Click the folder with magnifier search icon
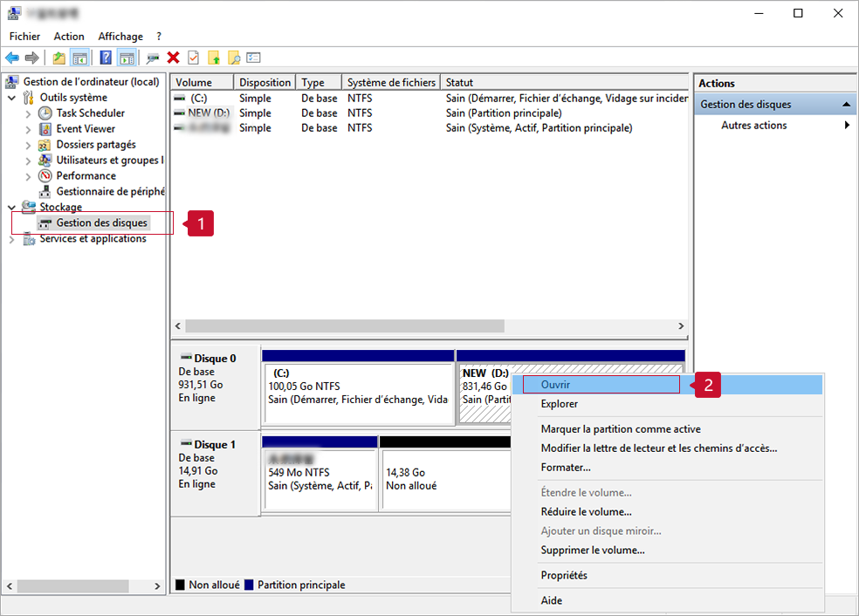This screenshot has height=616, width=859. [234, 58]
